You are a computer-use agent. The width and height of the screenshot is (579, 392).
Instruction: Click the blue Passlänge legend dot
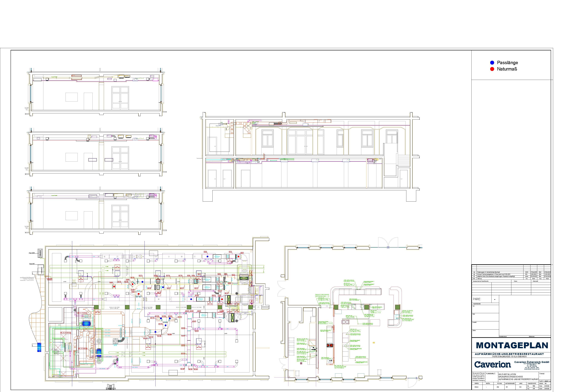492,62
